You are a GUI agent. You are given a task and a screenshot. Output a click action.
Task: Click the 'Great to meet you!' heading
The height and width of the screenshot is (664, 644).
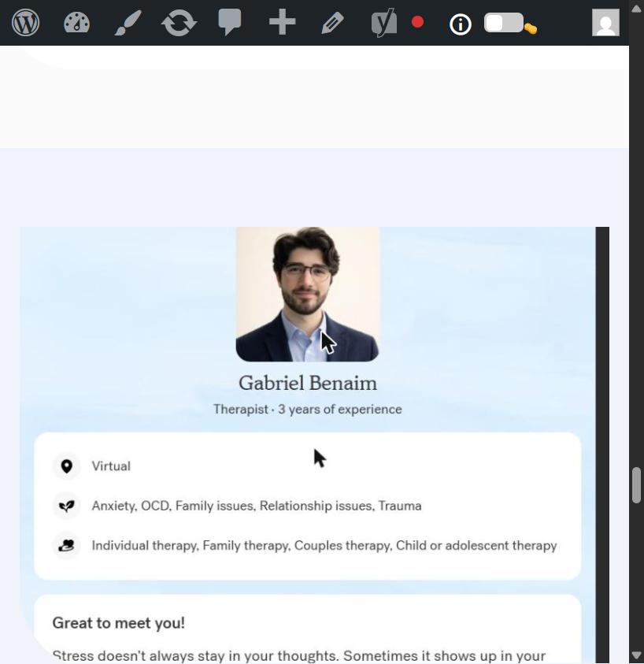(119, 623)
